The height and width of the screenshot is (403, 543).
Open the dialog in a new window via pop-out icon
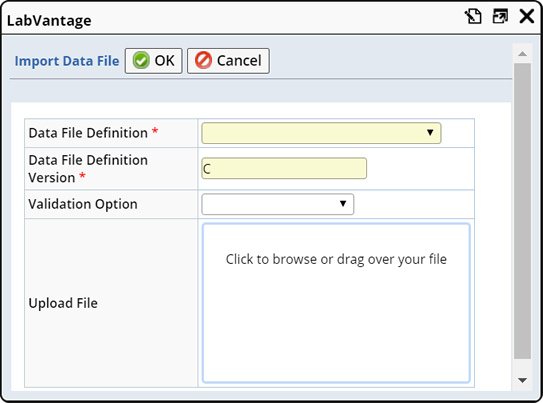pyautogui.click(x=500, y=16)
